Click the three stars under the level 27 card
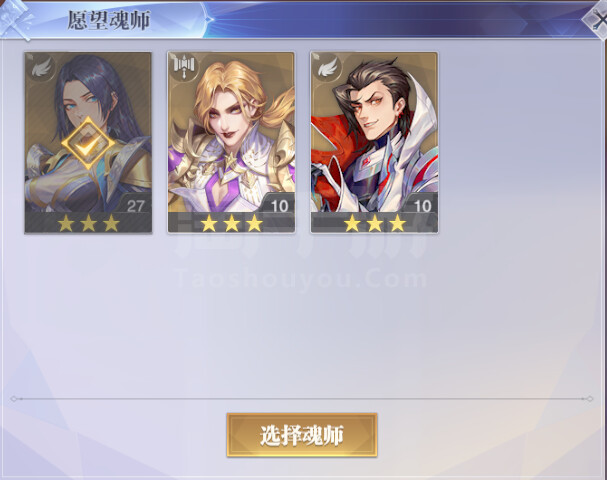 coord(88,223)
